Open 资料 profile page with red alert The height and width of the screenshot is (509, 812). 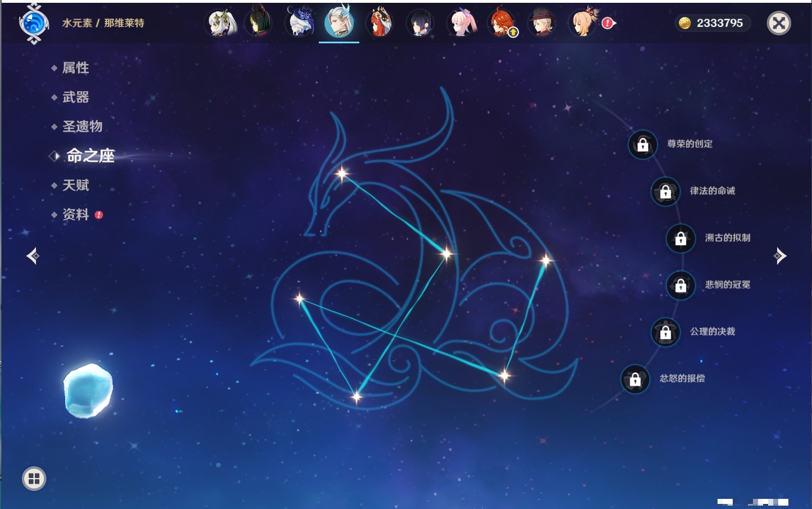[x=75, y=214]
